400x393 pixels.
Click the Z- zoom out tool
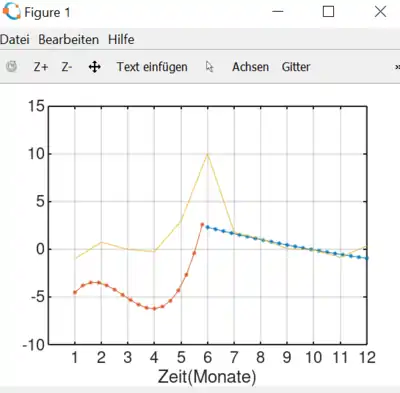(66, 67)
